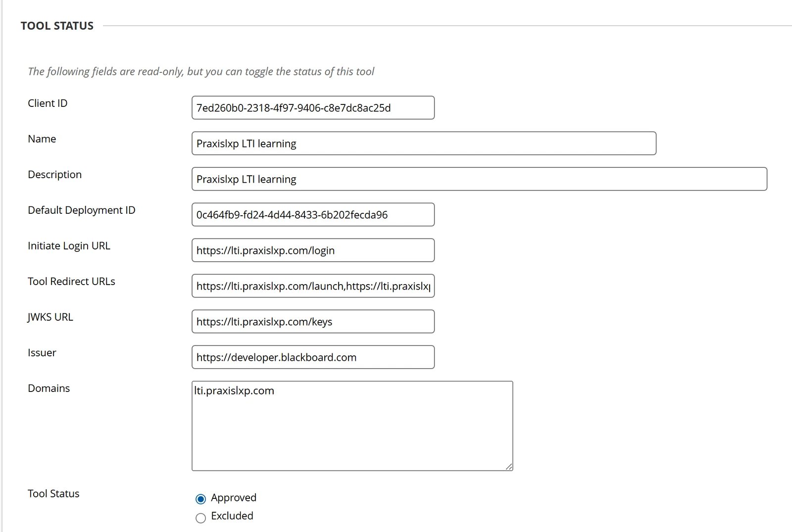Click the Domains textarea resize handle
This screenshot has width=792, height=532.
pyautogui.click(x=508, y=466)
